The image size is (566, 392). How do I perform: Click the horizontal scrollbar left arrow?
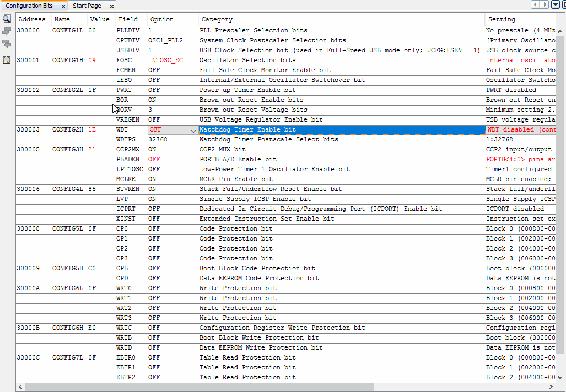coord(20,386)
